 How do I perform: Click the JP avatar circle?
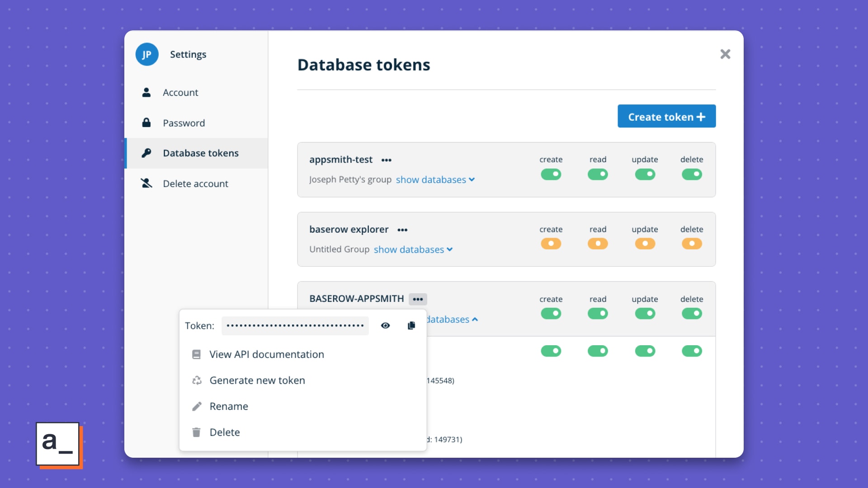tap(147, 54)
